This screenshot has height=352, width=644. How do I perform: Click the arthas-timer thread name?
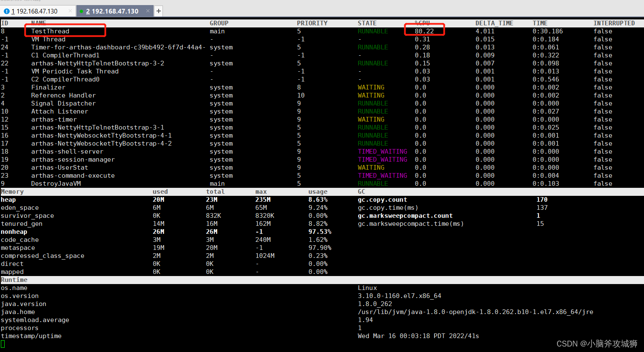pyautogui.click(x=54, y=119)
